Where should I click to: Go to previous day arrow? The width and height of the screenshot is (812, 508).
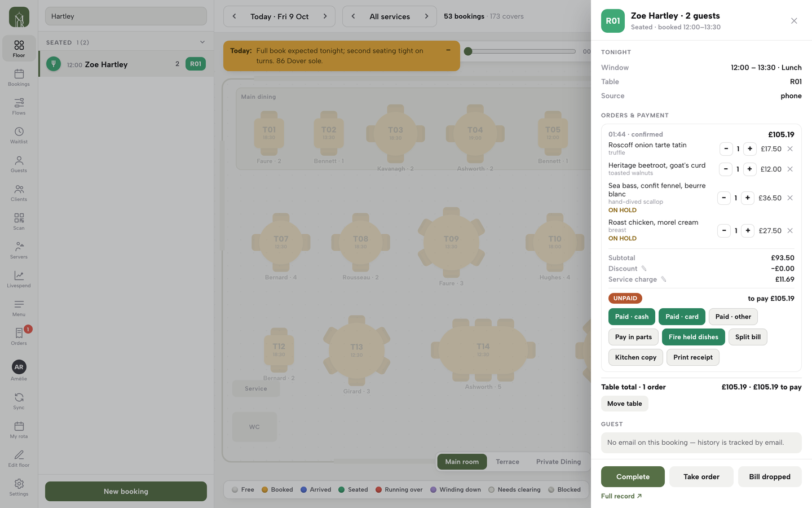point(235,16)
